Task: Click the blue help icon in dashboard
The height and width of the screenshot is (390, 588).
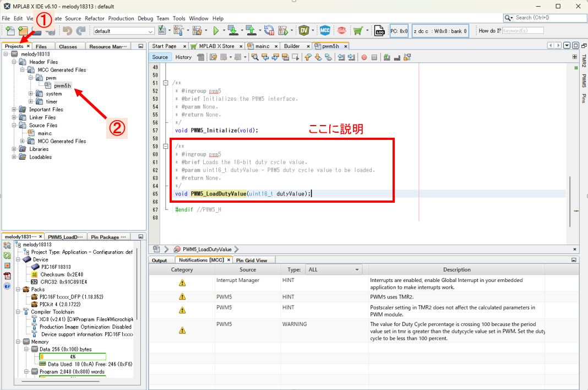Action: pyautogui.click(x=7, y=286)
